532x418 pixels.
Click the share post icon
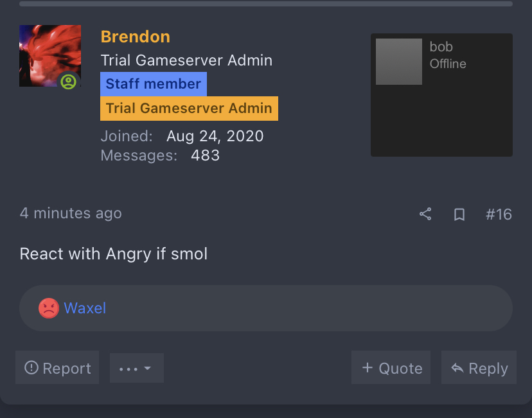click(425, 214)
